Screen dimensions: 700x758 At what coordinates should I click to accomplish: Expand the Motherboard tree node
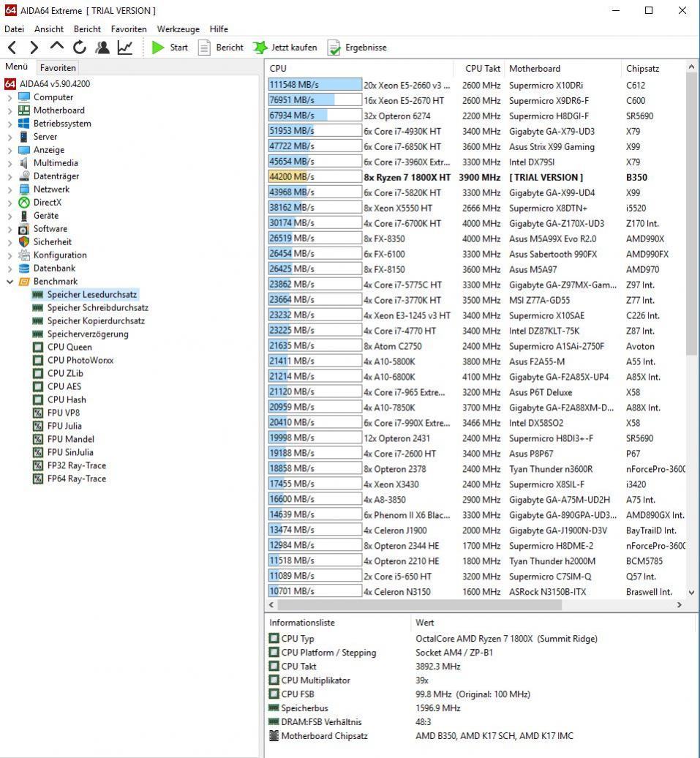pos(10,110)
